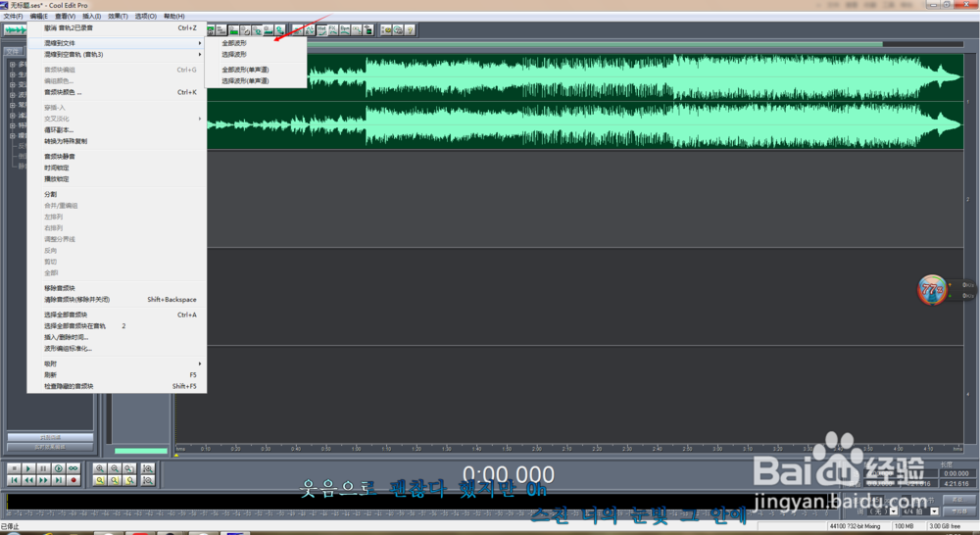Select 选择全部音频块在音轨 2 entry
This screenshot has width=980, height=535.
tap(117, 326)
